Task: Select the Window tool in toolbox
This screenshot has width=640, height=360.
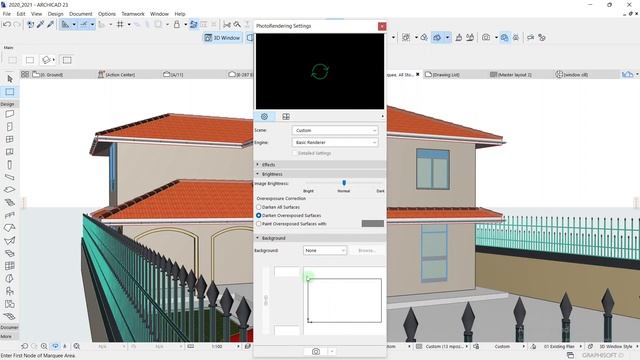Action: [10, 139]
